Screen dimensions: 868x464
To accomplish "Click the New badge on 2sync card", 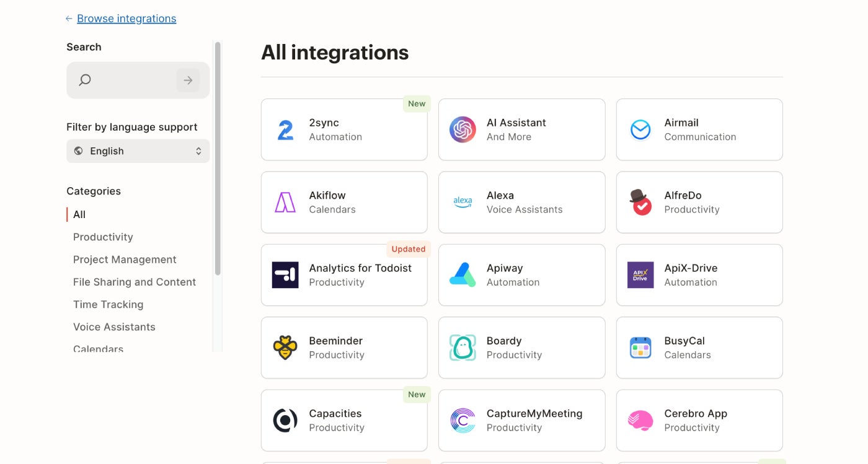I will (x=417, y=103).
